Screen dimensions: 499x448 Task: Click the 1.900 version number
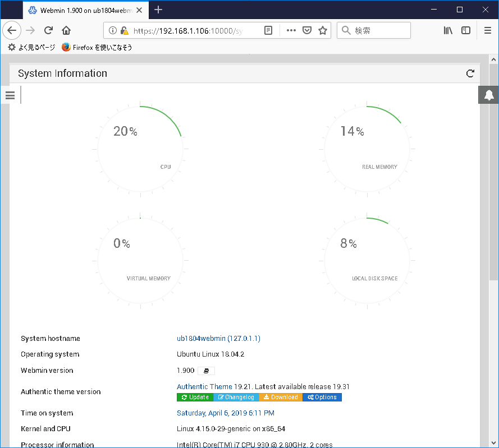tap(186, 371)
